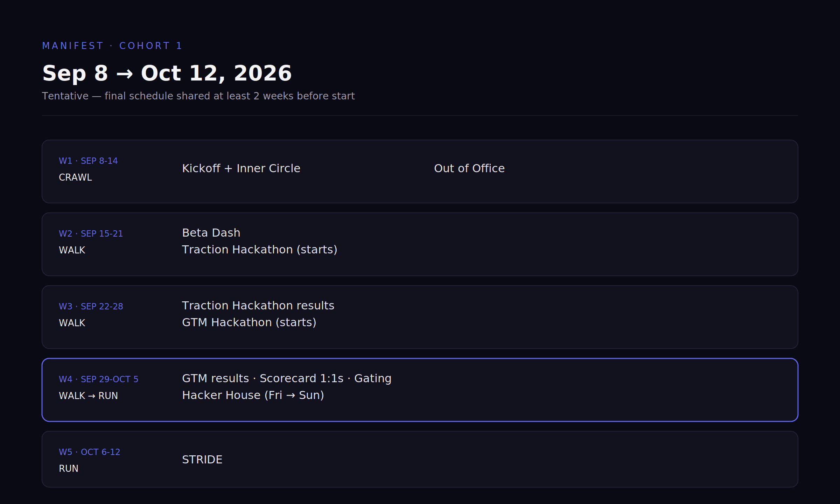Viewport: 840px width, 504px height.
Task: Open the W5 · OCT 6-12 week label
Action: 90,452
